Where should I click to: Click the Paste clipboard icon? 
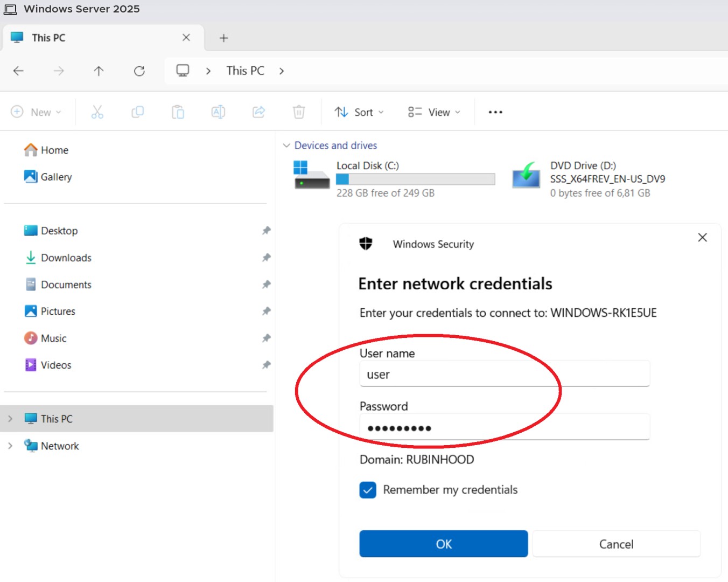click(178, 112)
